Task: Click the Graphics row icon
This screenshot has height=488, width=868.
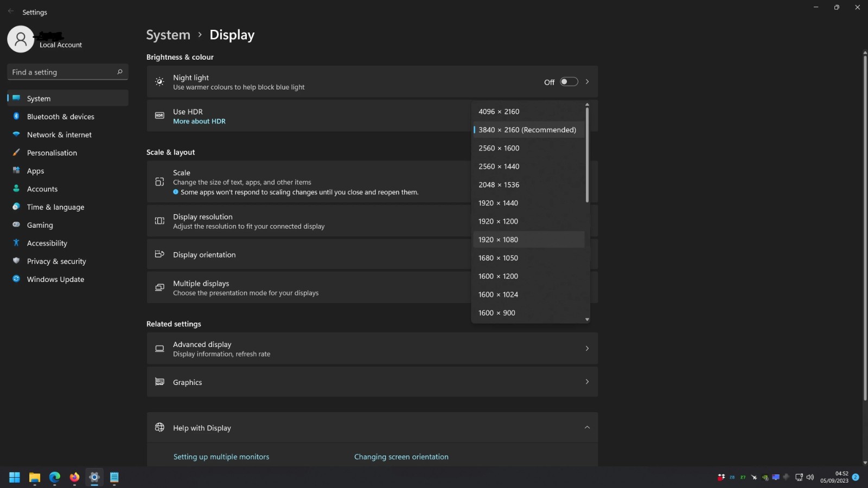Action: coord(159,382)
